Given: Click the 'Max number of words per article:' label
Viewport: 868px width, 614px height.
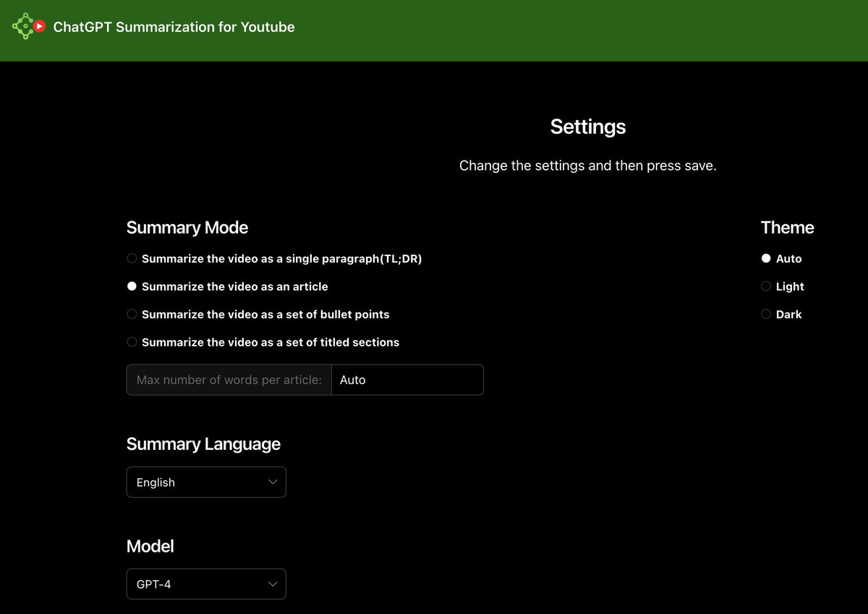Looking at the screenshot, I should click(229, 380).
